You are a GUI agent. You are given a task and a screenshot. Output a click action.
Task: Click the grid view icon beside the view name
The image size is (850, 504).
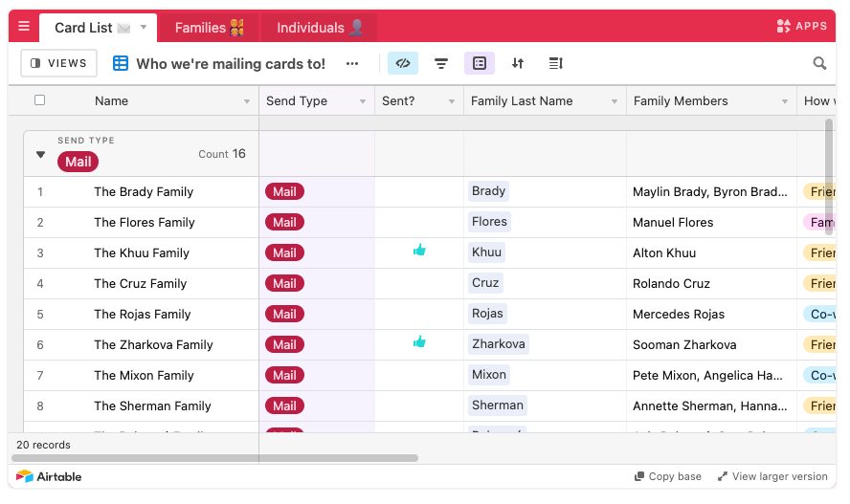[121, 63]
